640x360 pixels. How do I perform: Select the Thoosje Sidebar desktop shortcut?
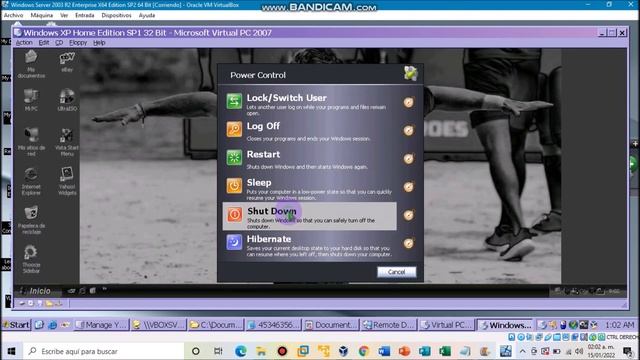coord(31,259)
